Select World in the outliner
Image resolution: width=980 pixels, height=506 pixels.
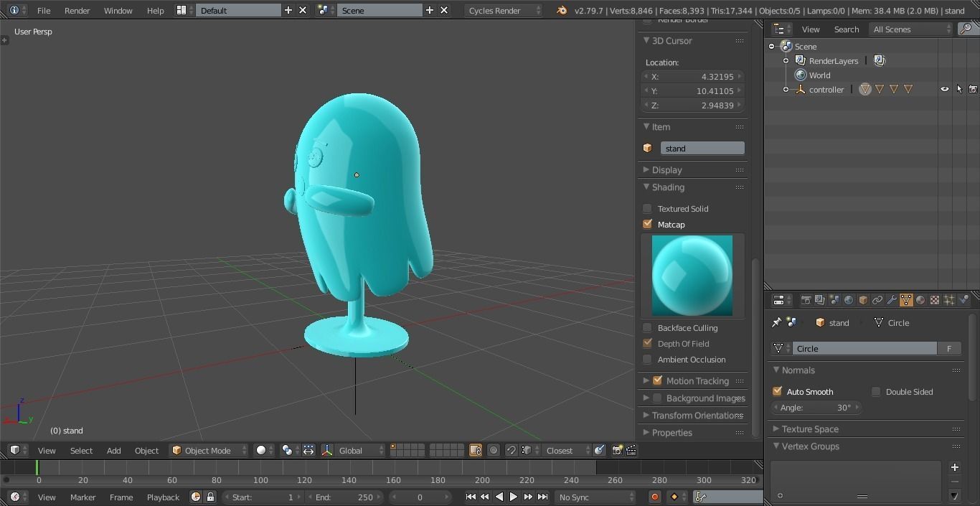[819, 75]
